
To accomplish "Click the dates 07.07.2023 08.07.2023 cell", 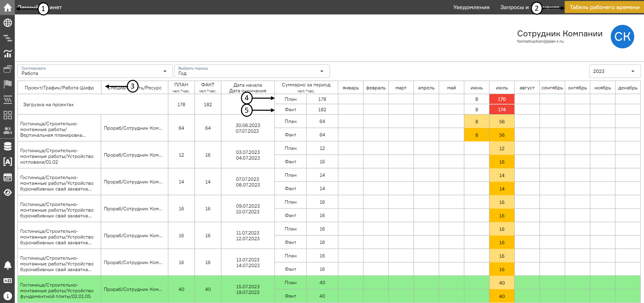I will pyautogui.click(x=248, y=182).
